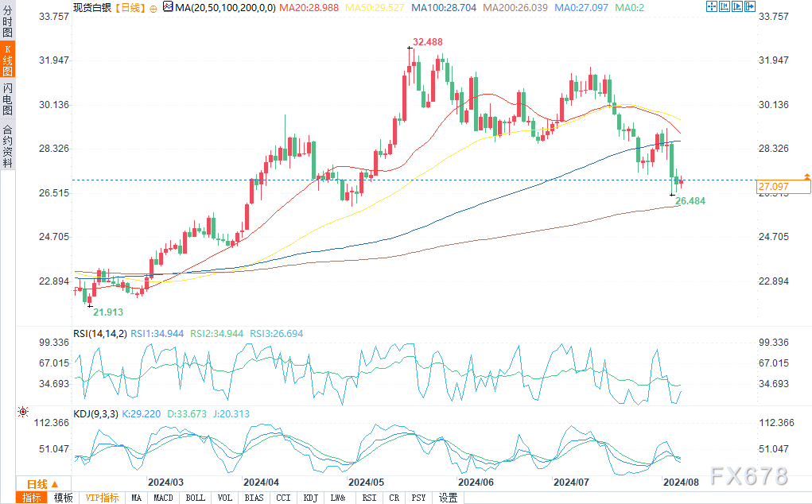Select the VIP指标 button
This screenshot has width=812, height=504.
point(103,498)
